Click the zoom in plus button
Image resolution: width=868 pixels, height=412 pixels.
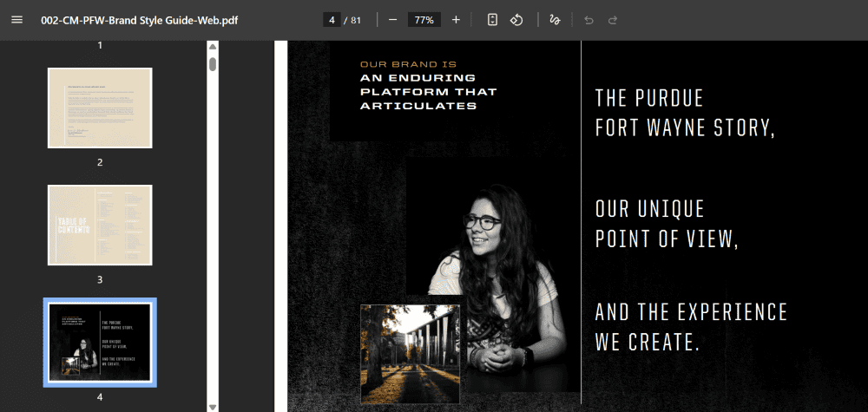457,20
